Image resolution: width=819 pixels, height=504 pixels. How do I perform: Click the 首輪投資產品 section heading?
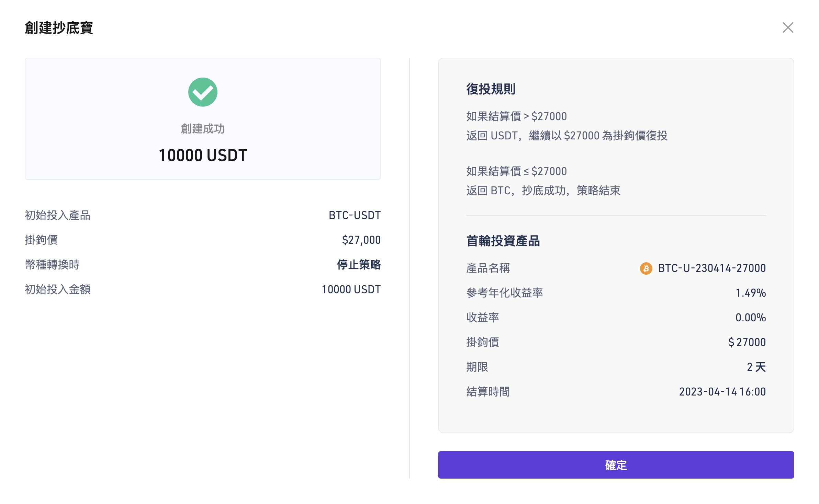click(503, 241)
